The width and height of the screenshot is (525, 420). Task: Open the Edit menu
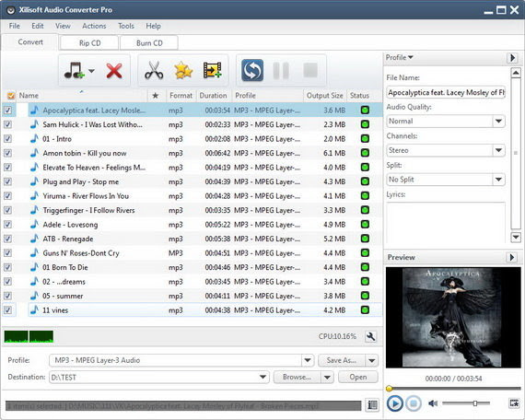click(38, 26)
